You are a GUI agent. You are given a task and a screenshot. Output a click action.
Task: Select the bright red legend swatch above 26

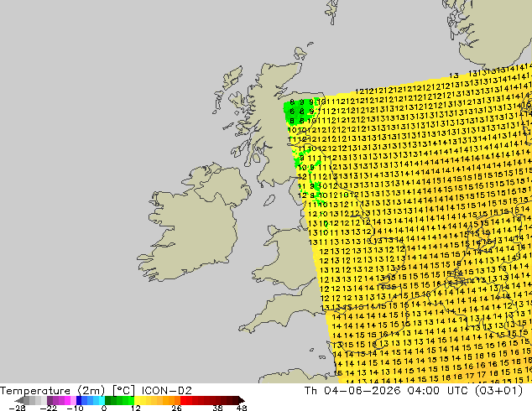[183, 400]
